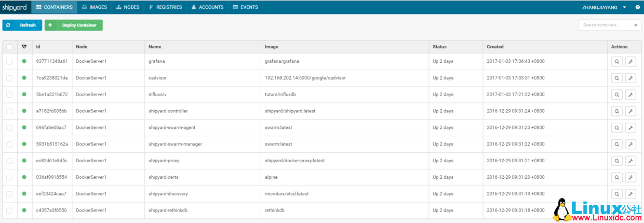Inspect the shipyard-controller container magnifier icon
644x223 pixels.
[x=616, y=111]
